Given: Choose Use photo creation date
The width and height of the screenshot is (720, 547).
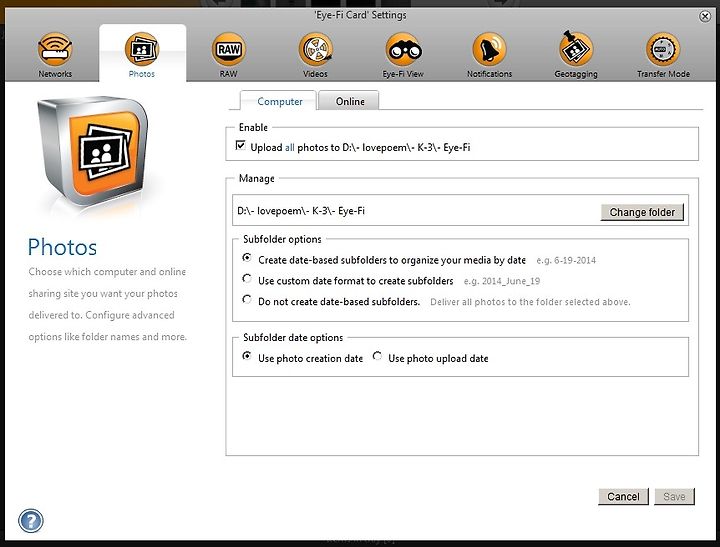Looking at the screenshot, I should point(247,356).
